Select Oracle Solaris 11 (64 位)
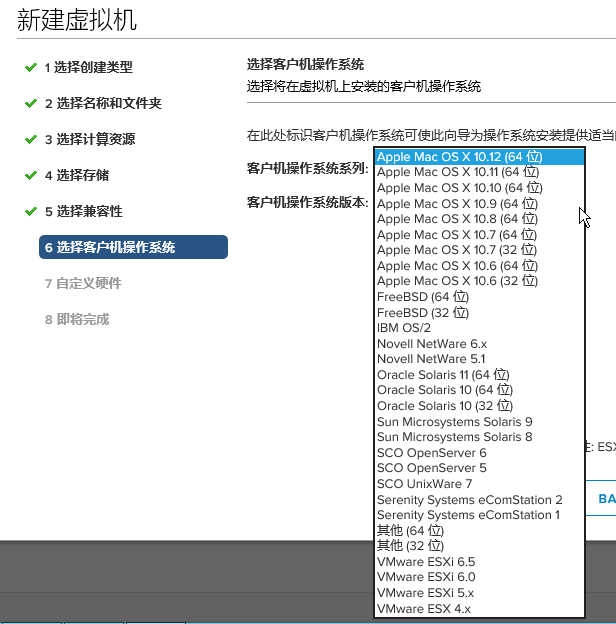Image resolution: width=616 pixels, height=624 pixels. [480, 375]
